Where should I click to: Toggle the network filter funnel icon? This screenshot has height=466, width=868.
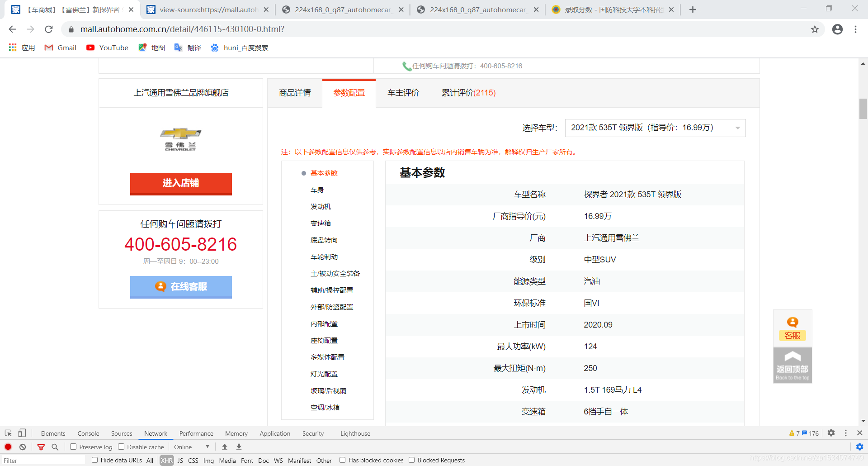41,447
